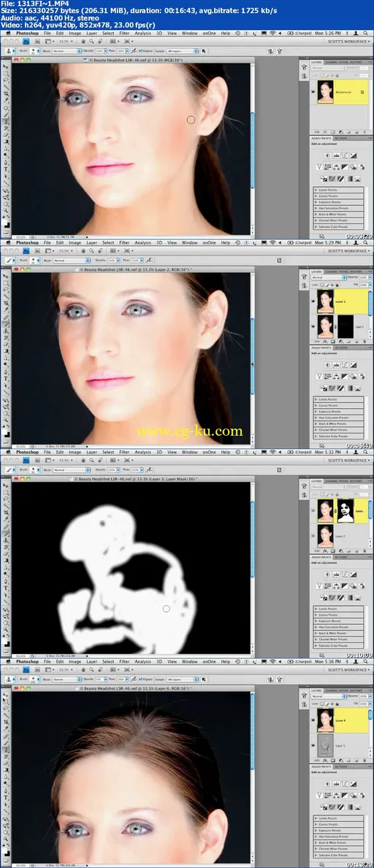Switch to the History tab in the 5:29 PM frame

(356, 272)
